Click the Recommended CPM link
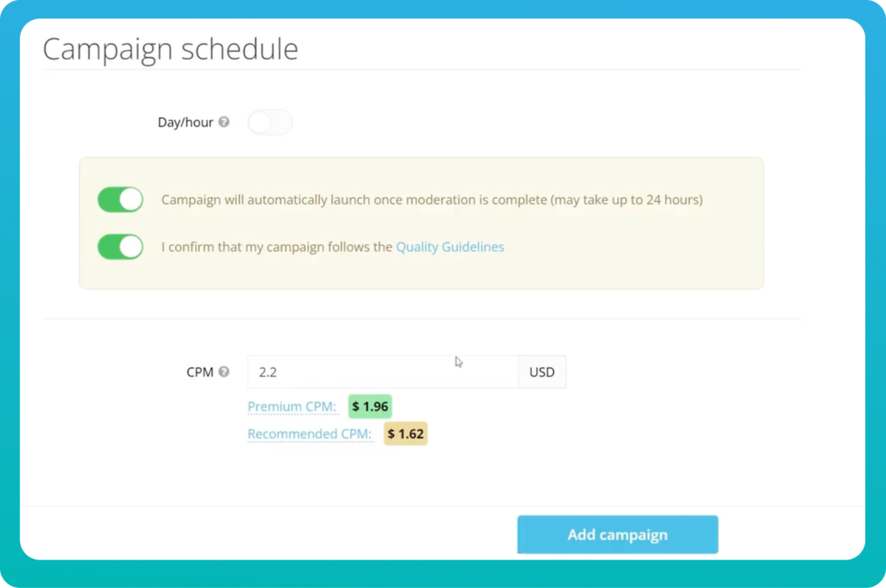 click(x=310, y=434)
